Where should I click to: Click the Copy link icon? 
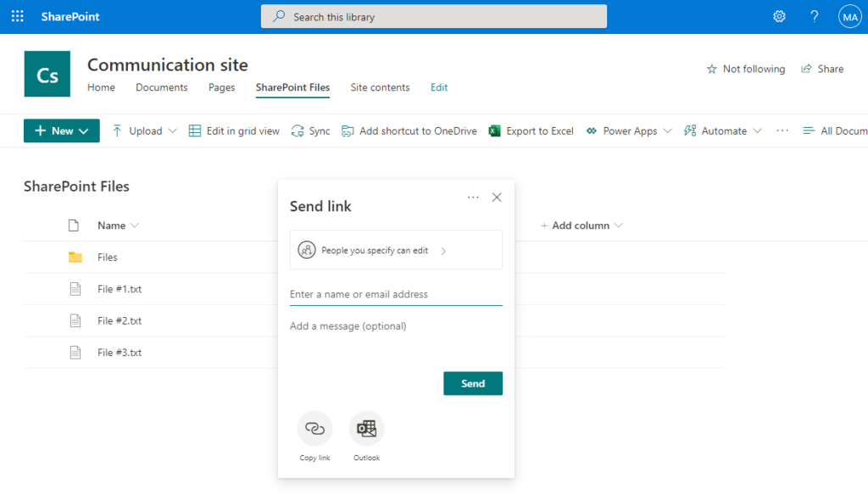(x=315, y=429)
